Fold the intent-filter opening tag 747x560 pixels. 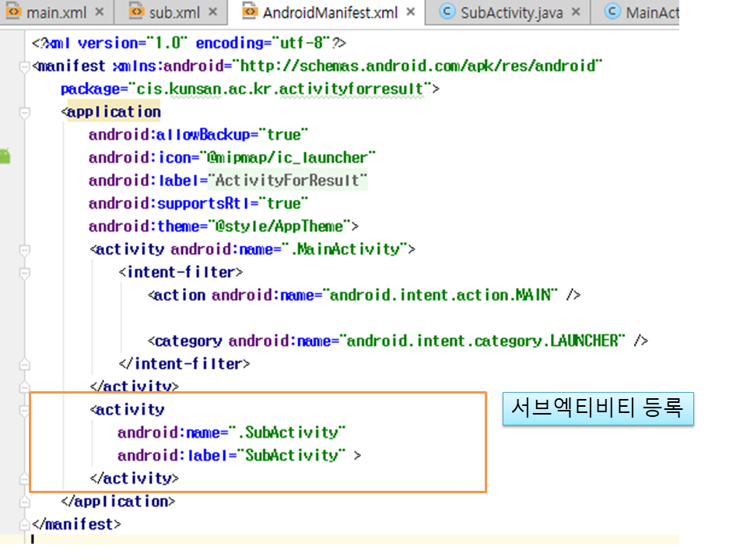click(x=25, y=273)
